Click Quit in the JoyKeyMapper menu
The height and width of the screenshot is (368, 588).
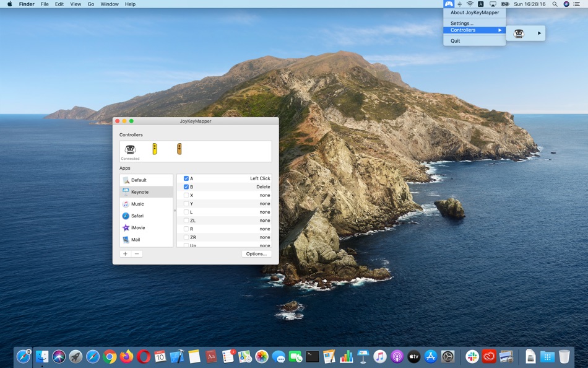click(x=456, y=41)
